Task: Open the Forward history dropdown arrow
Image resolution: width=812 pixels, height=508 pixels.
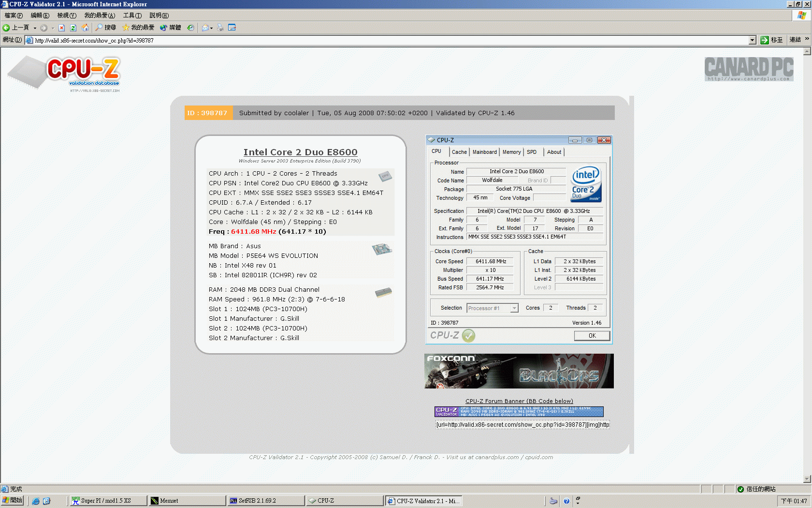Action: tap(53, 28)
